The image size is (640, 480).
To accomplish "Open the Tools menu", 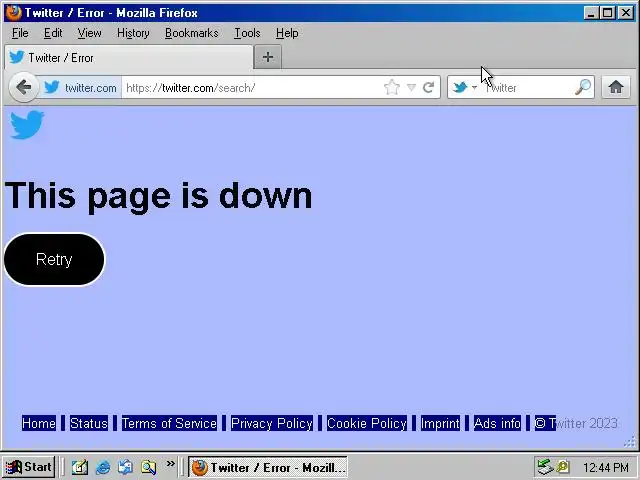I will coord(247,33).
